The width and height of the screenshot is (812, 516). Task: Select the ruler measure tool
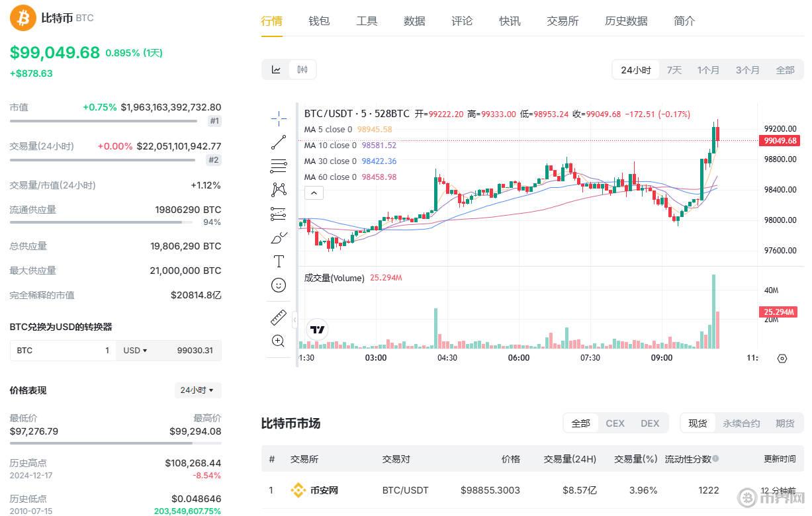(279, 318)
